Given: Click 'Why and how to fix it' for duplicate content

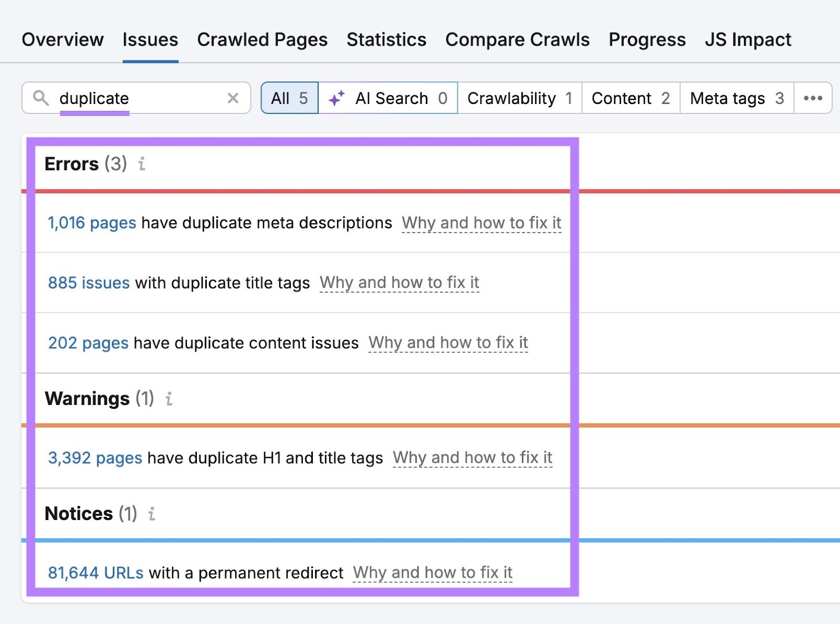Looking at the screenshot, I should click(448, 342).
